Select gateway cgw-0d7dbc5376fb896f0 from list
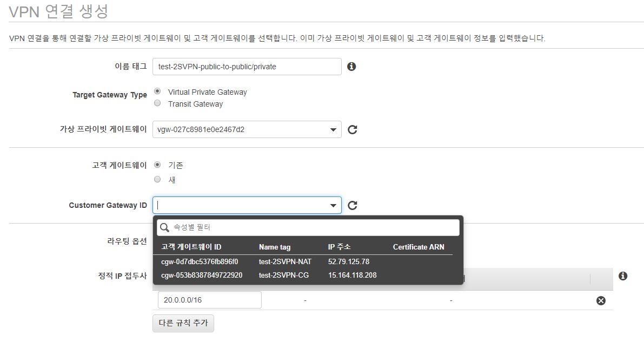Image resolution: width=644 pixels, height=354 pixels. tap(200, 261)
